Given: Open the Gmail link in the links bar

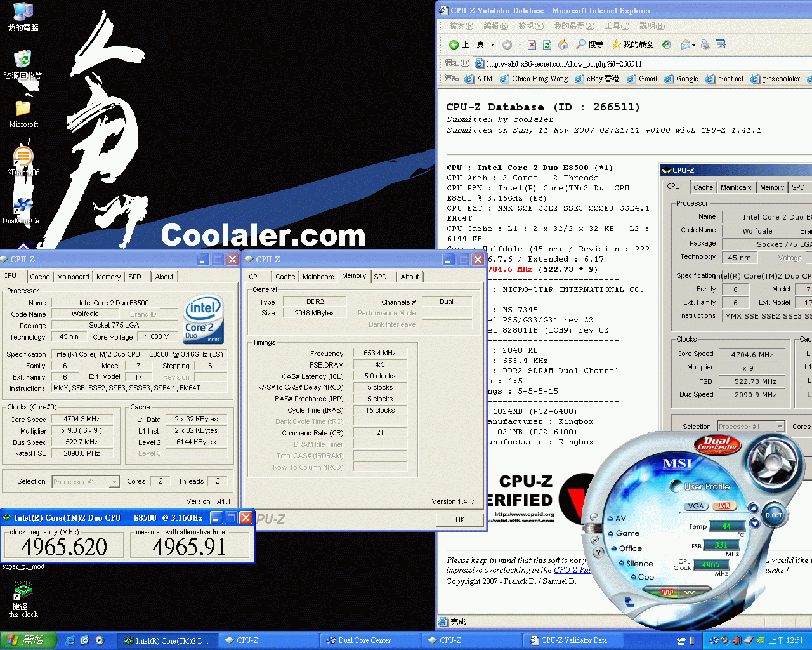Looking at the screenshot, I should coord(642,79).
